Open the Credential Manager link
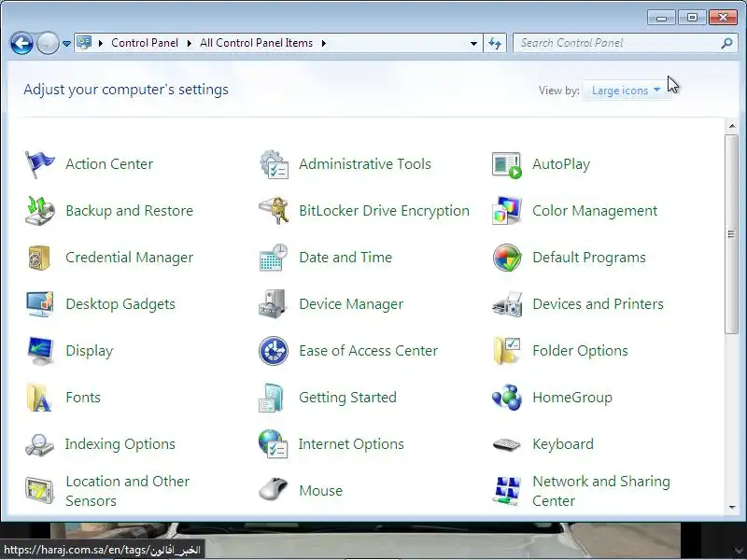The width and height of the screenshot is (747, 560). pyautogui.click(x=129, y=258)
